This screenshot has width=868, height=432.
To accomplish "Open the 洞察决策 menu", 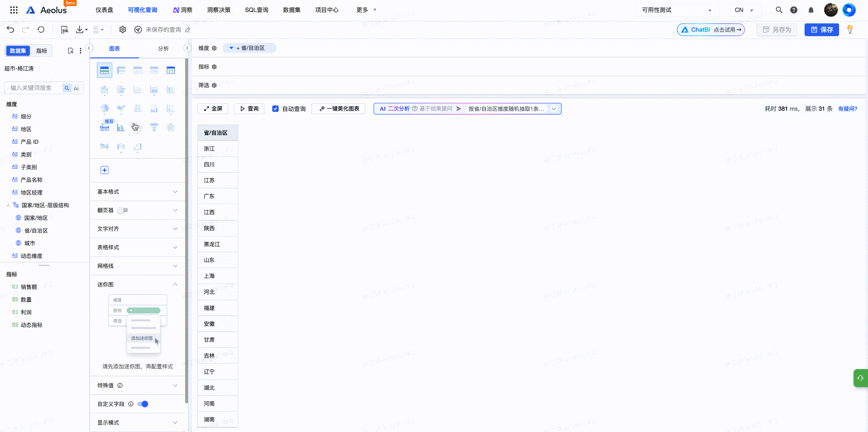I will (219, 10).
